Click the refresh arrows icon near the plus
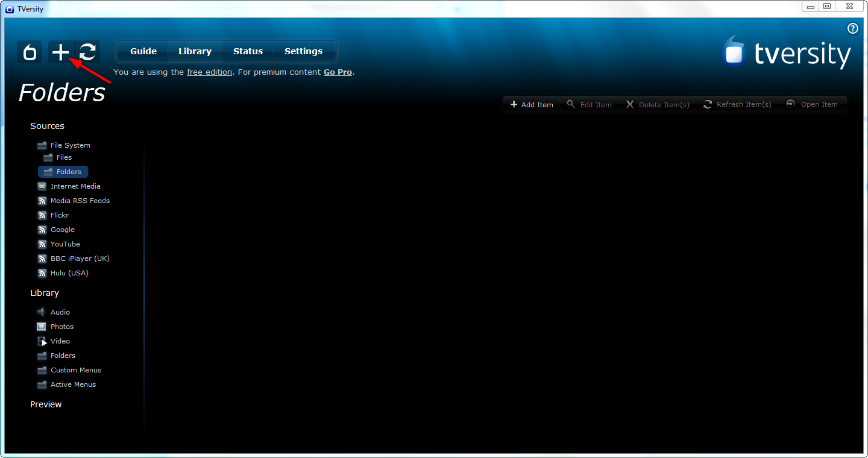The width and height of the screenshot is (868, 458). tap(88, 52)
